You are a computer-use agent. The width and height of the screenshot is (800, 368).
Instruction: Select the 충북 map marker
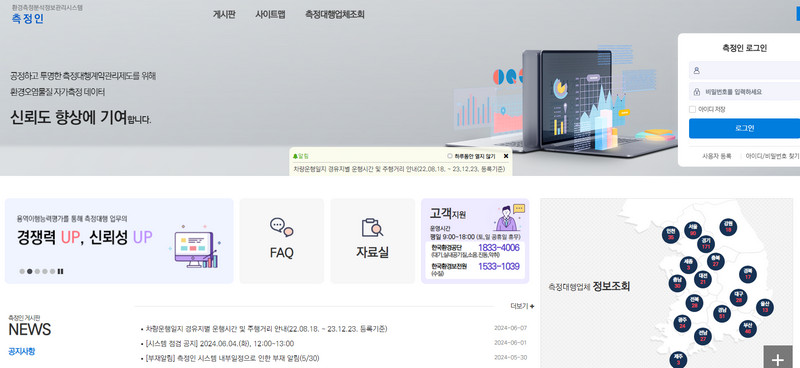click(x=716, y=261)
